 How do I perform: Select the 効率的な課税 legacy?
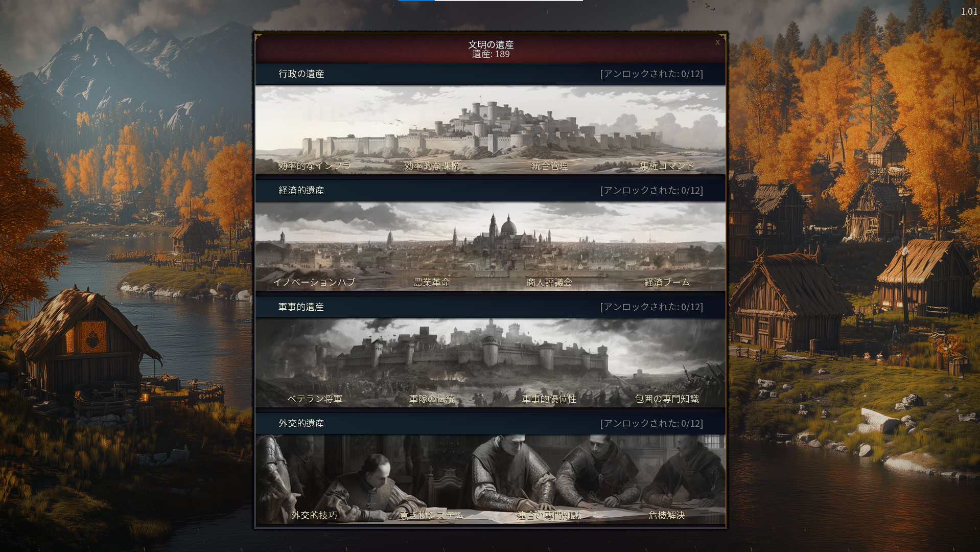432,166
